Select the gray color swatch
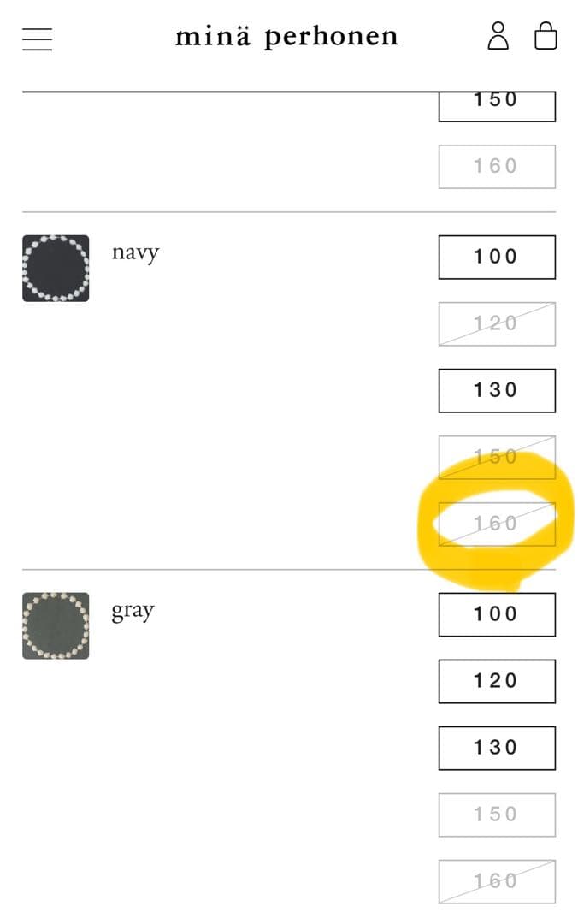This screenshot has height=924, width=578. point(56,625)
